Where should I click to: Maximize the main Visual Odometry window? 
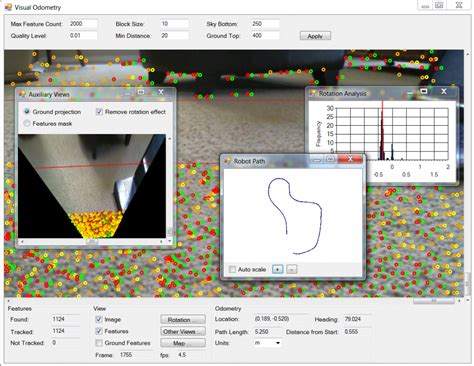pyautogui.click(x=439, y=5)
